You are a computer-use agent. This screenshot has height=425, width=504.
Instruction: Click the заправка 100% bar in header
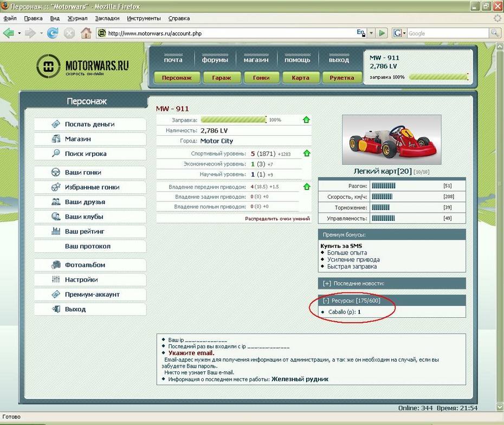(439, 77)
